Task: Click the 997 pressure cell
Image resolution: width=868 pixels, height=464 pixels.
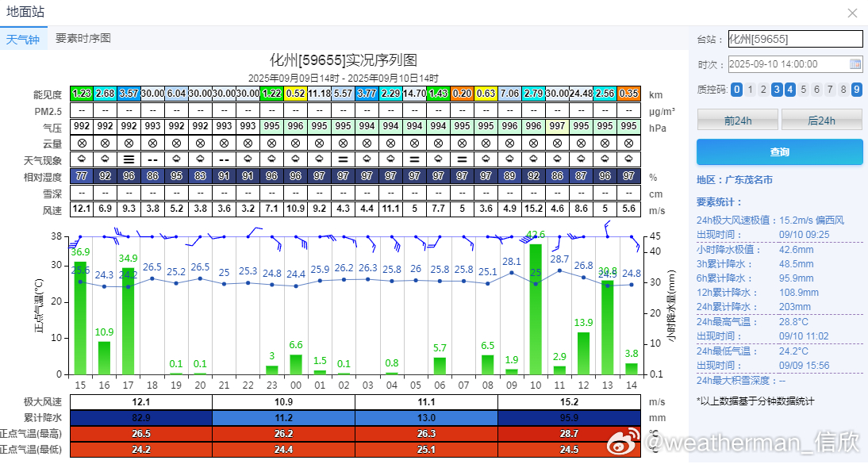Action: 558,126
